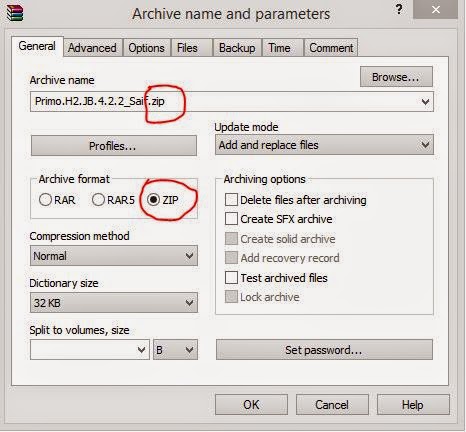Confirm with the OK button
Viewport: 466px width, 432px height.
point(251,405)
